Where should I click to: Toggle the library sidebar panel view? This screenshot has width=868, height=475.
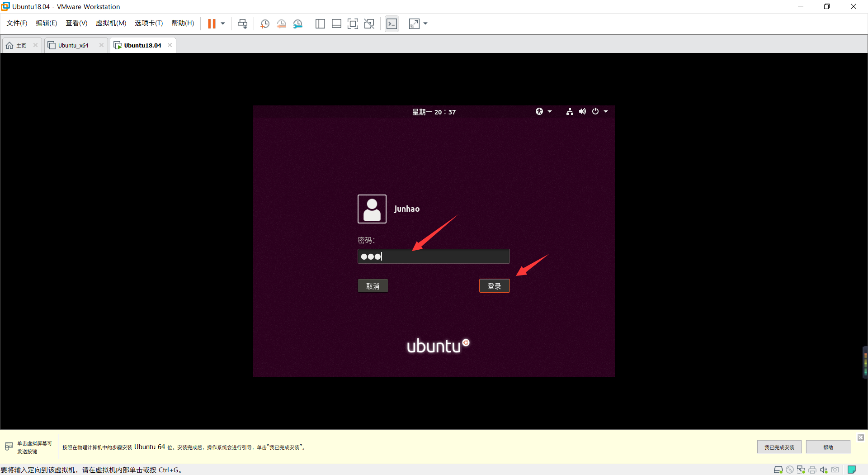[x=320, y=24]
